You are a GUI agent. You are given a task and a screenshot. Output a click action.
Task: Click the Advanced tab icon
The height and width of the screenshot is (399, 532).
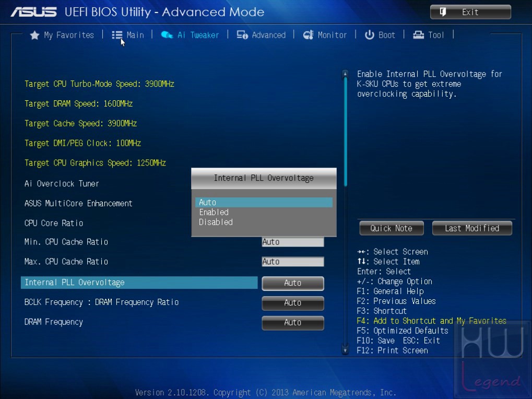pos(242,35)
